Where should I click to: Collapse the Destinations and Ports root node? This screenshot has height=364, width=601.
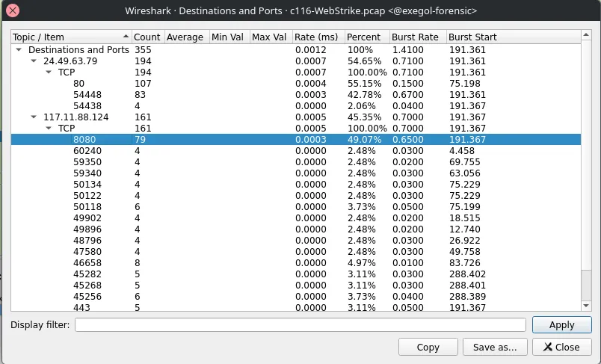(19, 50)
